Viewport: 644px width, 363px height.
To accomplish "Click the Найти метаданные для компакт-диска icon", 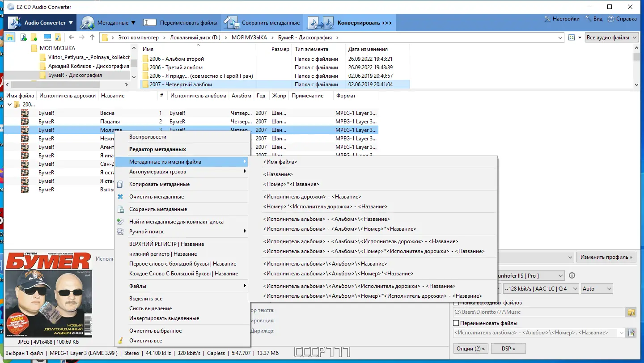I will [x=120, y=222].
